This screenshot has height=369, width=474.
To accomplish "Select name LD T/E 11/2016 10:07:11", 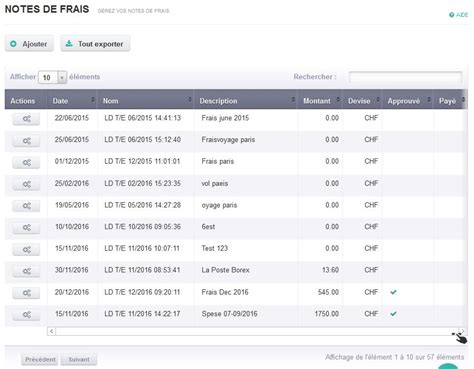I will (142, 248).
